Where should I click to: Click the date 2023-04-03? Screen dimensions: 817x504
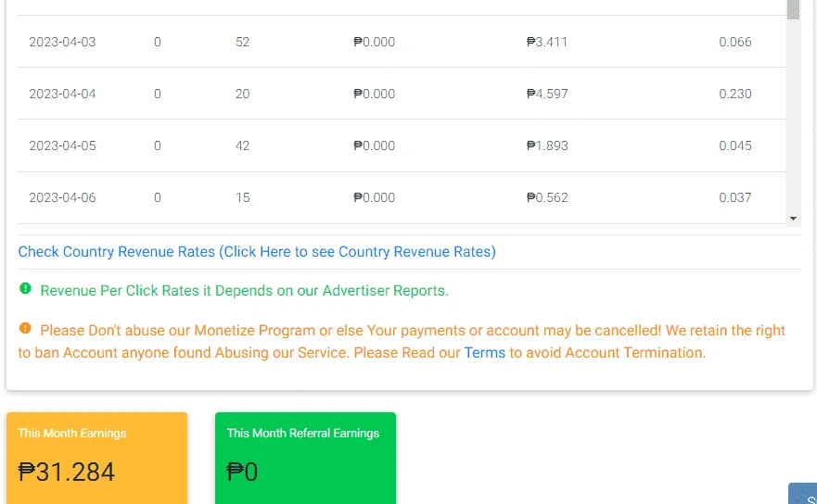pyautogui.click(x=62, y=42)
